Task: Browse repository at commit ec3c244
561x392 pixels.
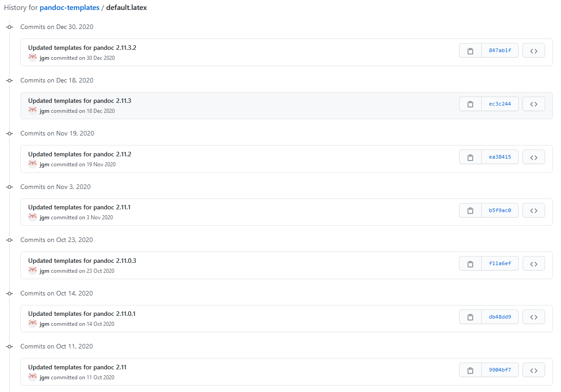Action: click(x=534, y=104)
